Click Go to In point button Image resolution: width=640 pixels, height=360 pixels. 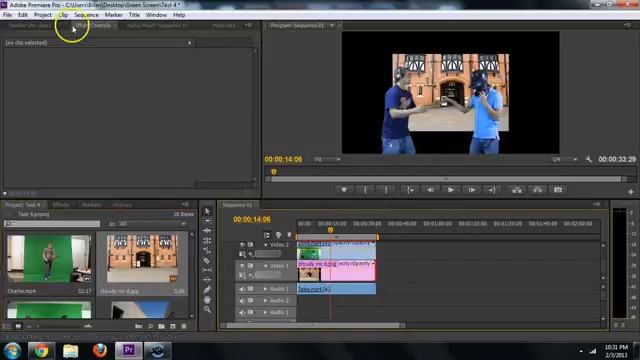coord(410,190)
